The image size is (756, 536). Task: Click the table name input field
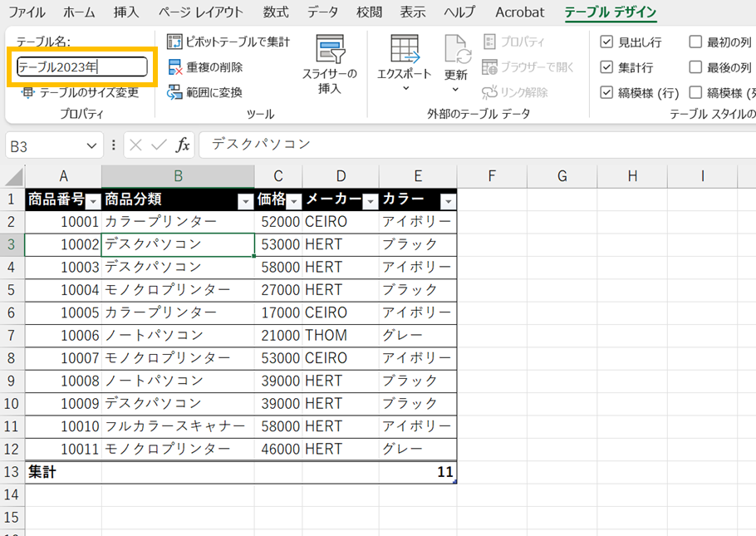pyautogui.click(x=81, y=66)
